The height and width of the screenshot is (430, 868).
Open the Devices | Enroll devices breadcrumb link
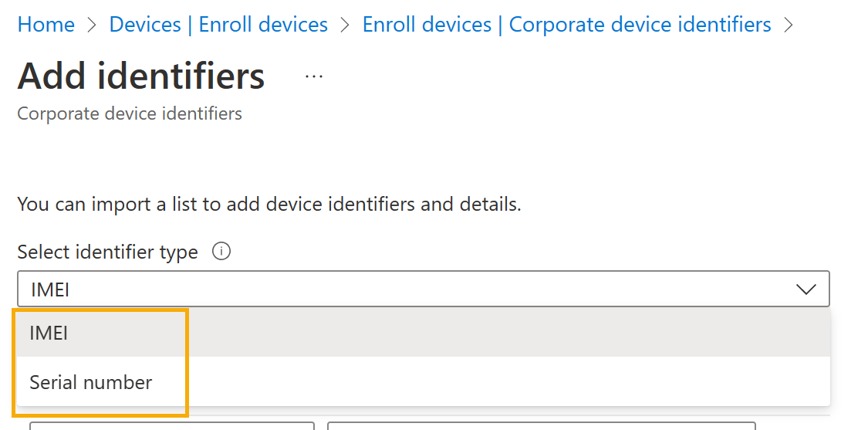(x=218, y=25)
